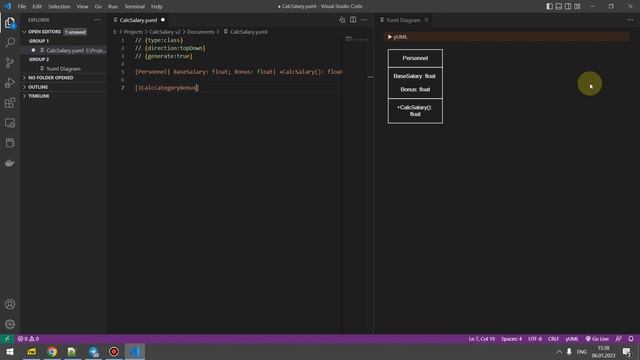The height and width of the screenshot is (360, 640).
Task: Switch the ENG input language in tray
Action: (582, 352)
